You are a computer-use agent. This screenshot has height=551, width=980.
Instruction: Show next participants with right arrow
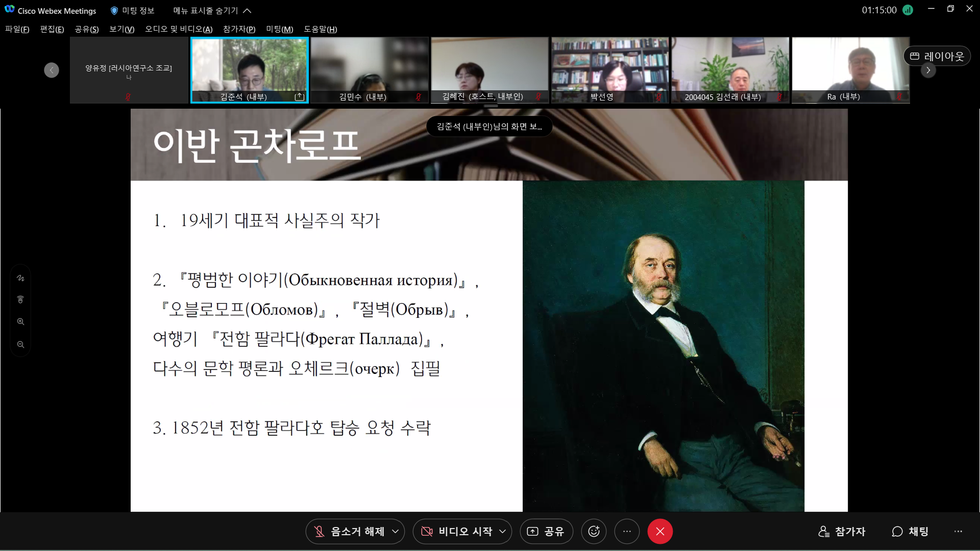coord(928,70)
